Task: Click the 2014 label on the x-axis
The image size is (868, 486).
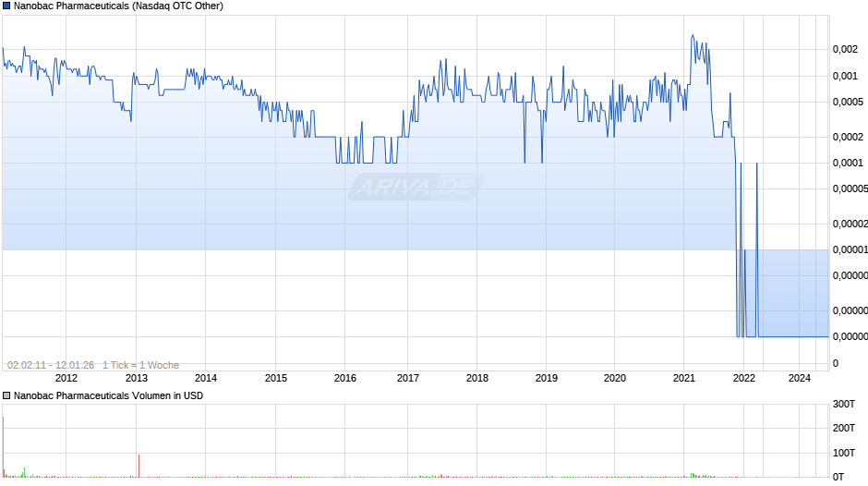Action: coord(206,378)
